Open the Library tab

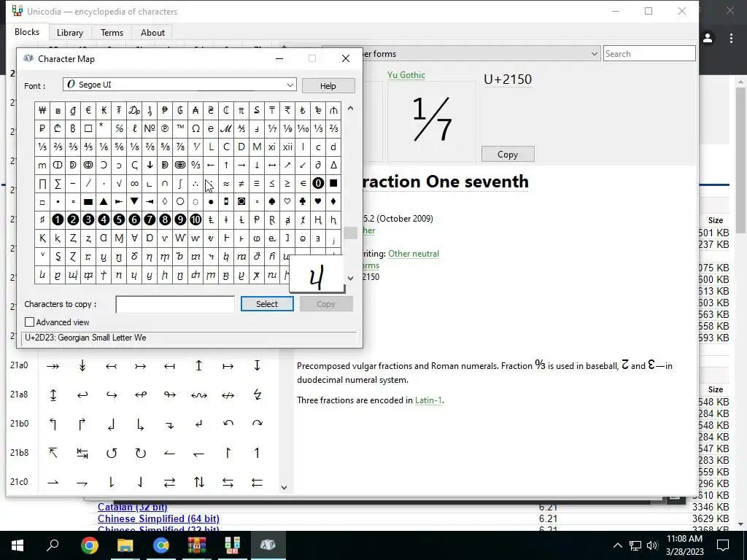[x=70, y=32]
